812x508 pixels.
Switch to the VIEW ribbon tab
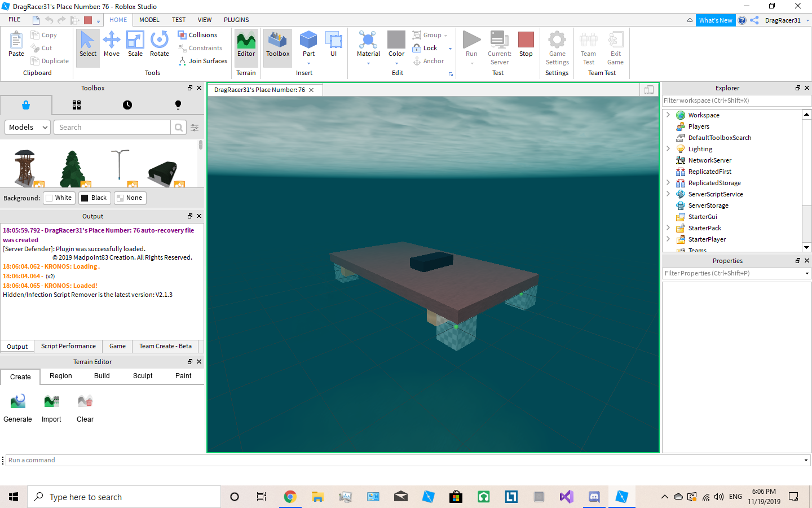point(205,20)
